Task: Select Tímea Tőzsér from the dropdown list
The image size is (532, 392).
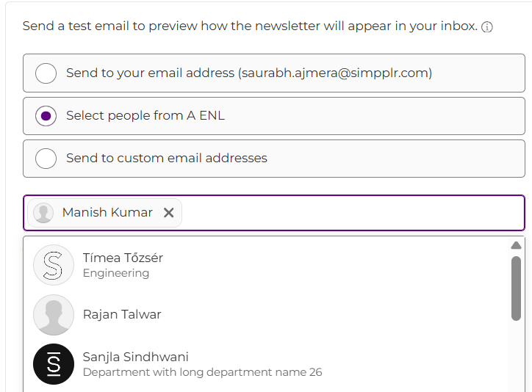Action: (123, 258)
